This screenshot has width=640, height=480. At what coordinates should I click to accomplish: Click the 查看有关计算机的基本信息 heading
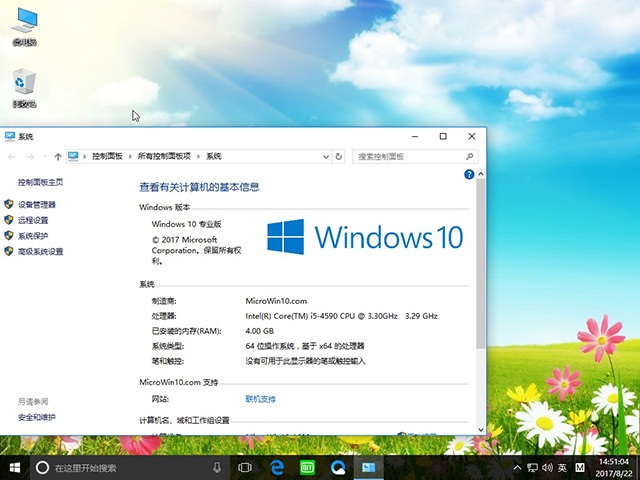pyautogui.click(x=199, y=187)
